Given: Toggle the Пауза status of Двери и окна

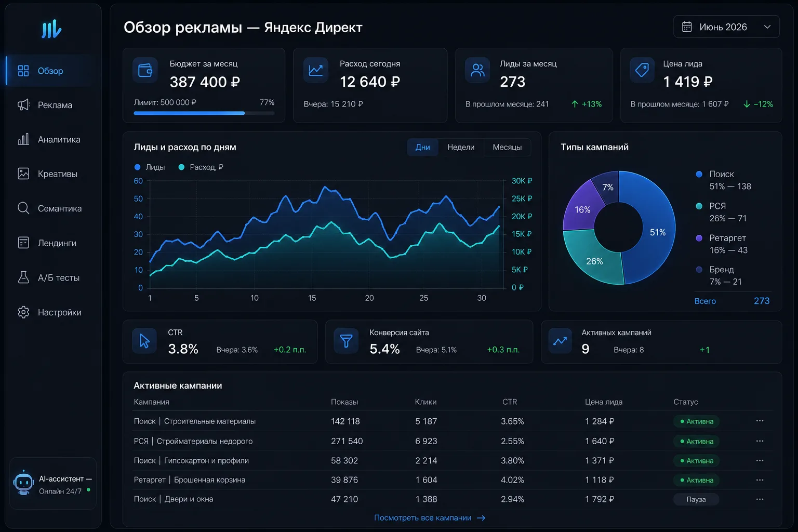Looking at the screenshot, I should (x=696, y=499).
